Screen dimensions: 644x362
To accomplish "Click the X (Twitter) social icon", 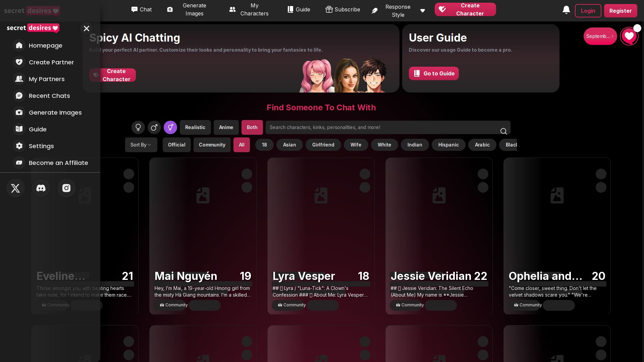I will click(x=15, y=188).
